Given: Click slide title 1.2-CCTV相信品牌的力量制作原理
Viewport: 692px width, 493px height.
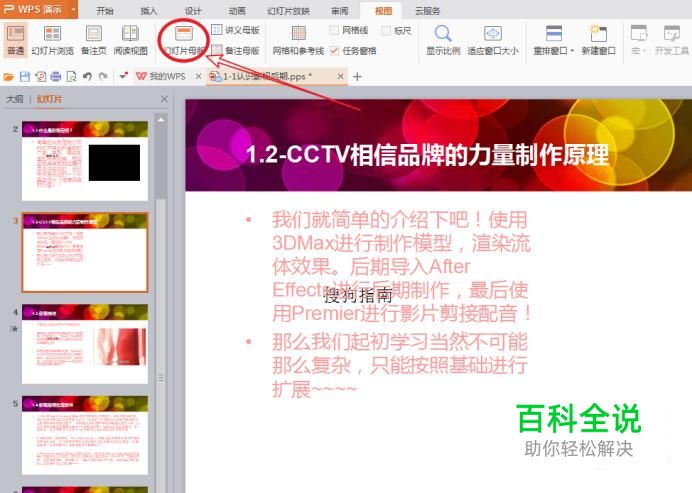Looking at the screenshot, I should point(427,155).
